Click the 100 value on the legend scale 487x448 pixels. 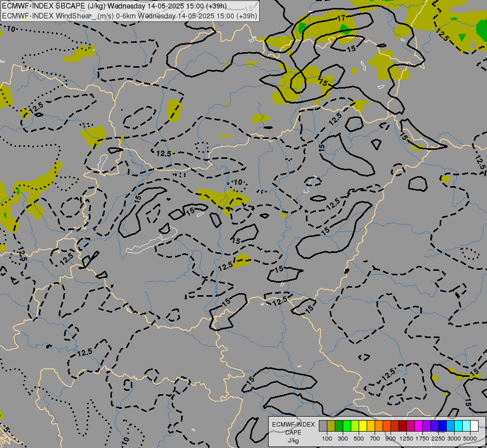(x=327, y=439)
